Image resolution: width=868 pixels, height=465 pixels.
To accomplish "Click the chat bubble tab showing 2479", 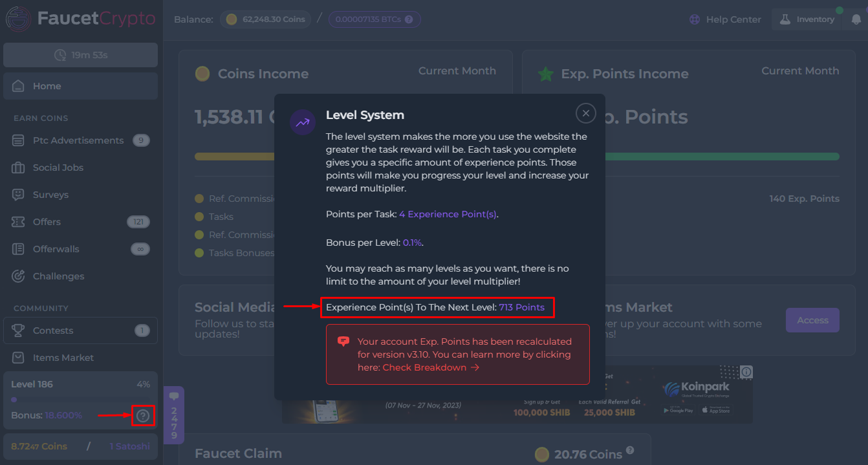I will [x=173, y=415].
